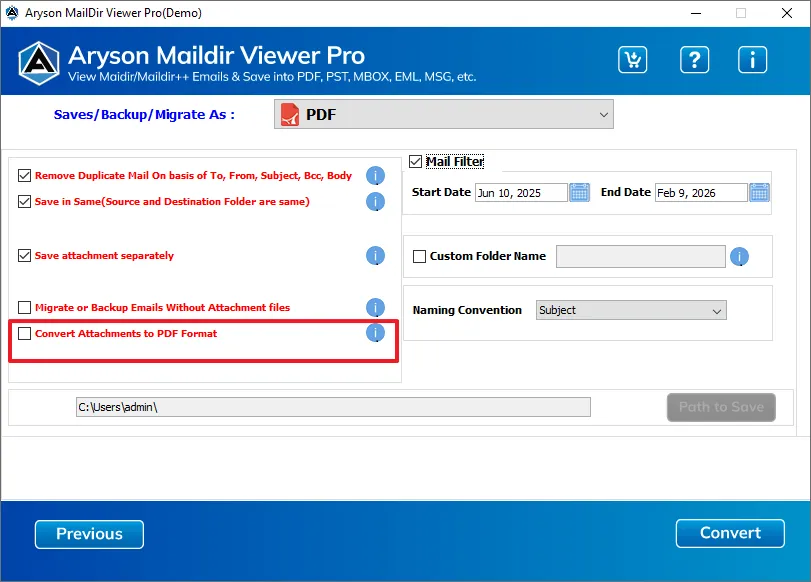The width and height of the screenshot is (811, 582).
Task: Minimize the Aryson MailDir Viewer window
Action: click(x=696, y=13)
